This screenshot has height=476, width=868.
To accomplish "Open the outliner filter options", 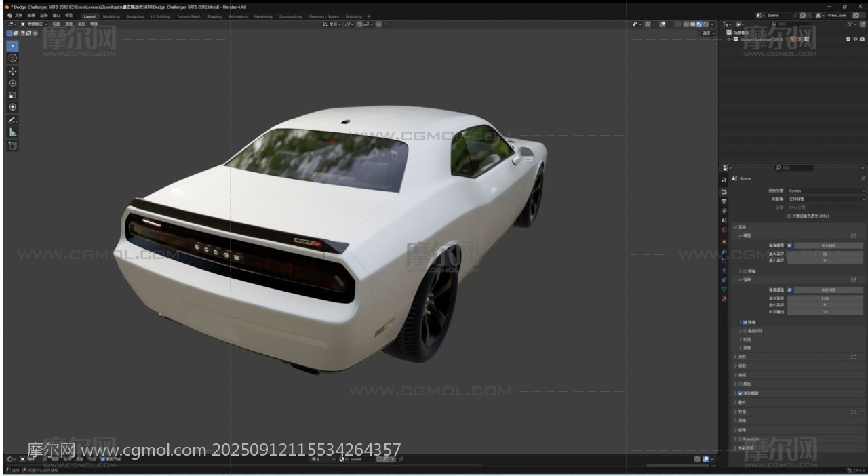I will coord(851,24).
